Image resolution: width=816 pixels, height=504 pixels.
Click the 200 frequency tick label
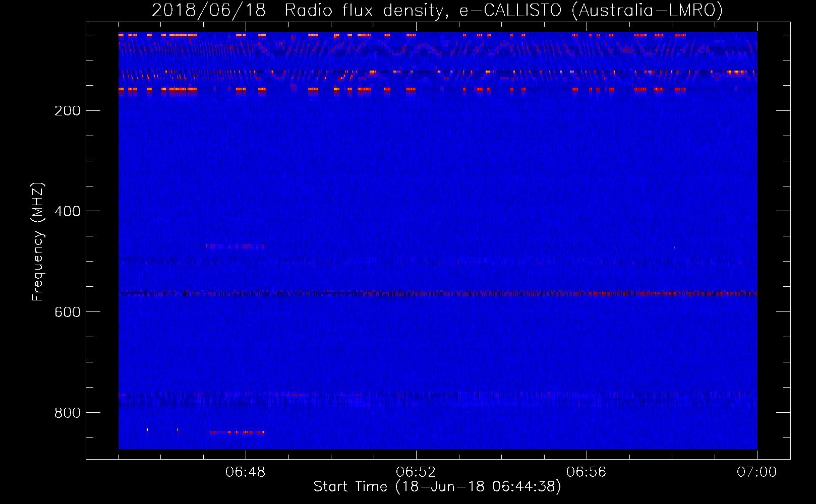tap(68, 111)
